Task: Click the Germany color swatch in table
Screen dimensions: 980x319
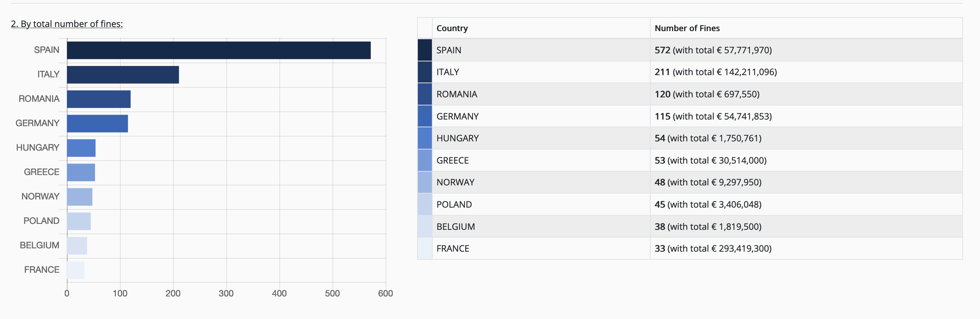Action: click(x=424, y=116)
